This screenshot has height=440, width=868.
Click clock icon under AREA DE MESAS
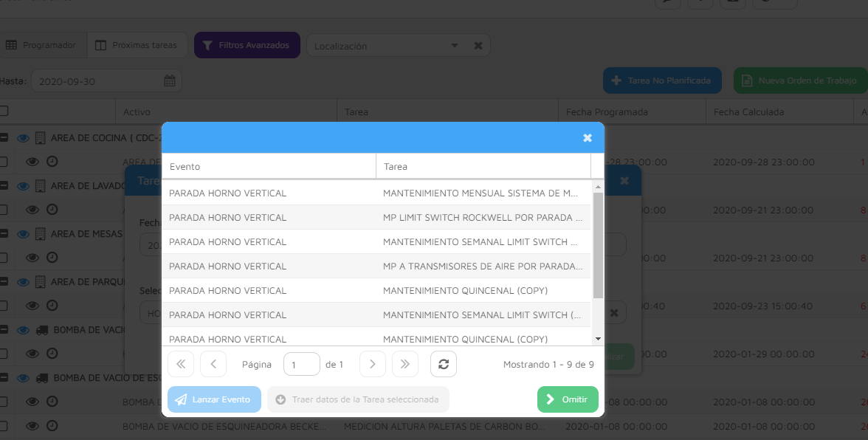[52, 258]
